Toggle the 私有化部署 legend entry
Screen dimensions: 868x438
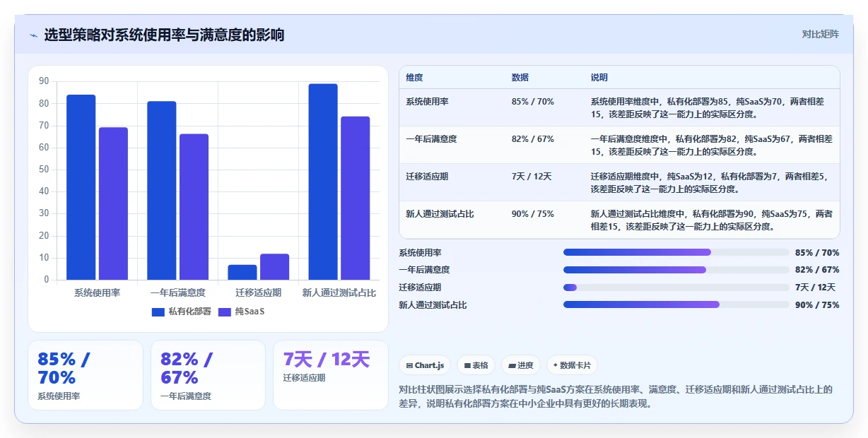(x=181, y=312)
